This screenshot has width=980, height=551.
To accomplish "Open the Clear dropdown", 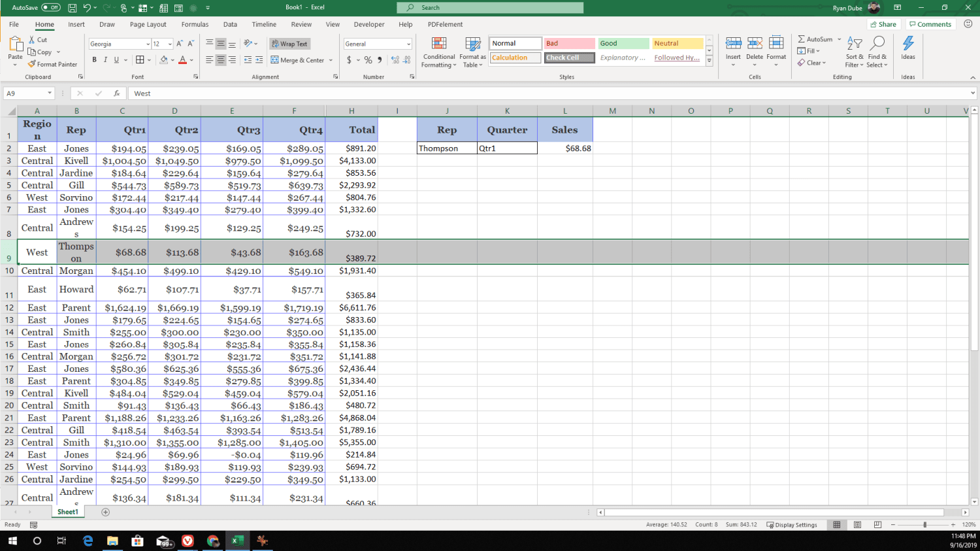I will pyautogui.click(x=812, y=63).
